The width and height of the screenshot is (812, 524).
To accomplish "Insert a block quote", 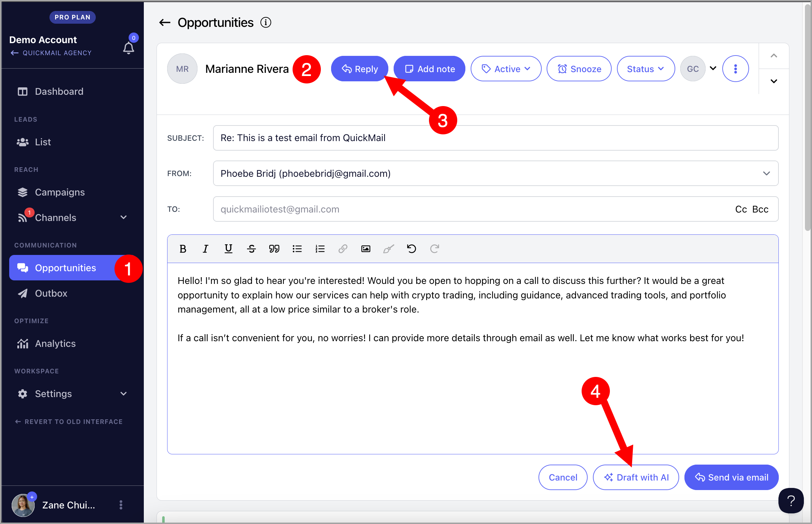I will (x=274, y=249).
